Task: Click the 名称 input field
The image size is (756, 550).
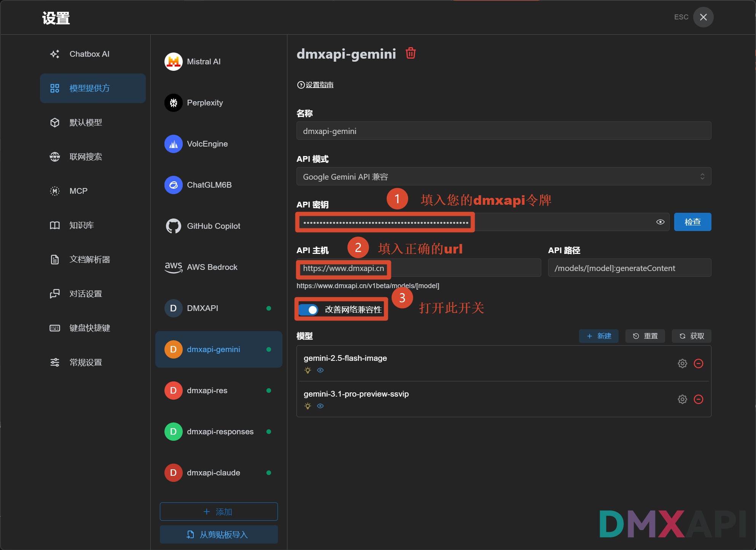Action: [504, 131]
